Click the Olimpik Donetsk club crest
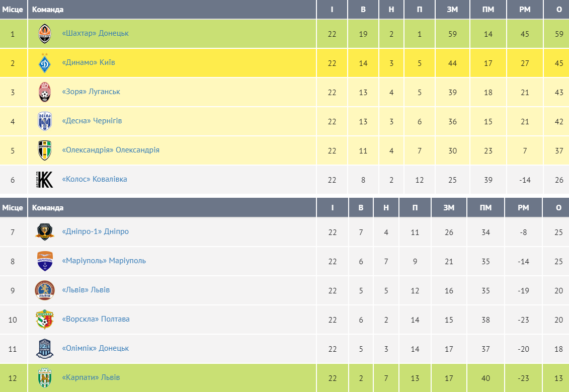Screen dimensions: 569x392 45,349
